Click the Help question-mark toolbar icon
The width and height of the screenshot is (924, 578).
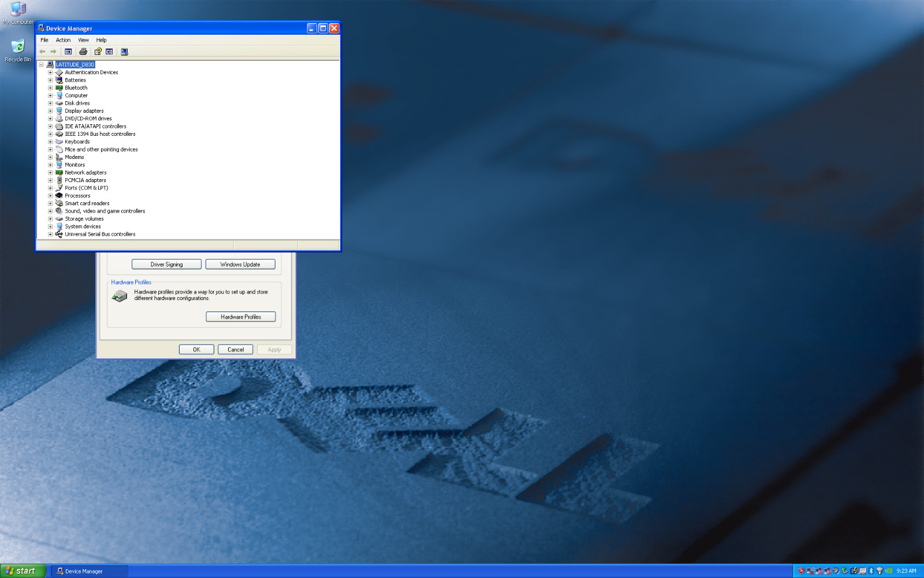98,51
